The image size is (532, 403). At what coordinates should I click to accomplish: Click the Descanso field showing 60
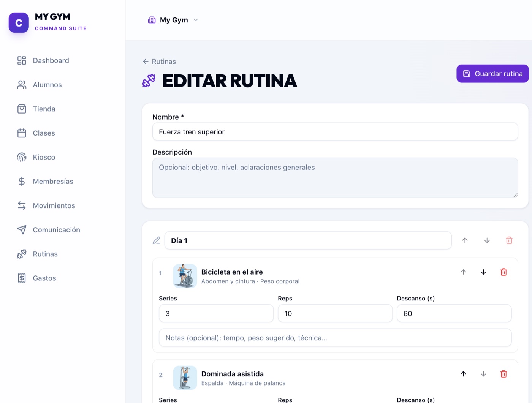tap(454, 314)
